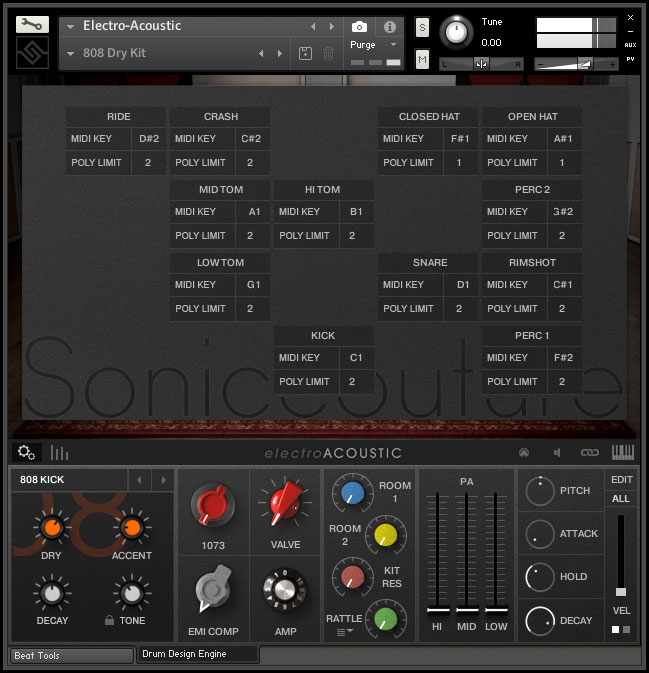
Task: Change the CLOSED HAT POLY LIMIT value
Action: click(461, 163)
